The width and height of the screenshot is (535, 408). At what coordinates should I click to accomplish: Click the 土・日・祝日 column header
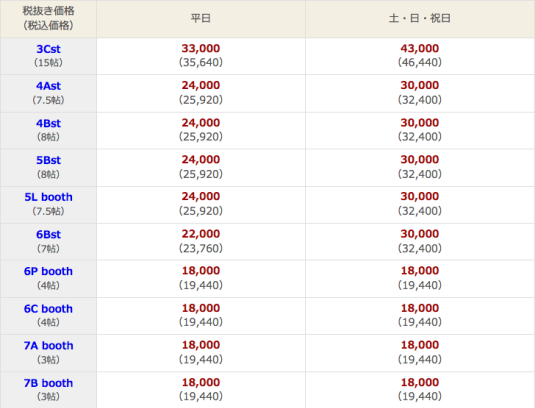point(420,18)
